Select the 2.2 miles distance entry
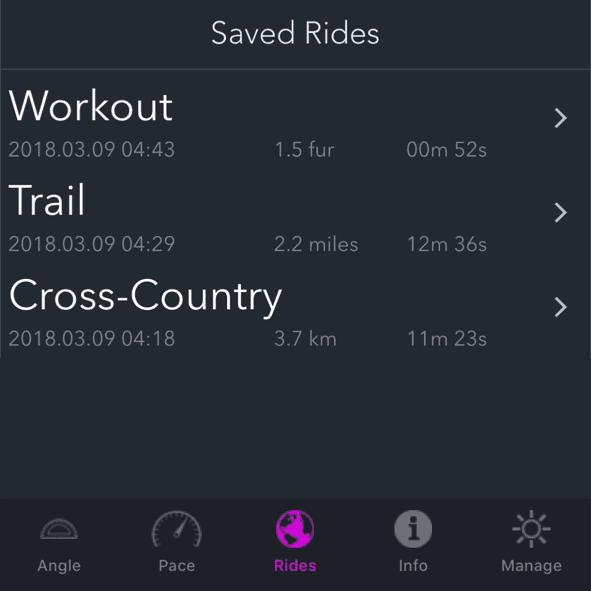591x591 pixels. [316, 244]
